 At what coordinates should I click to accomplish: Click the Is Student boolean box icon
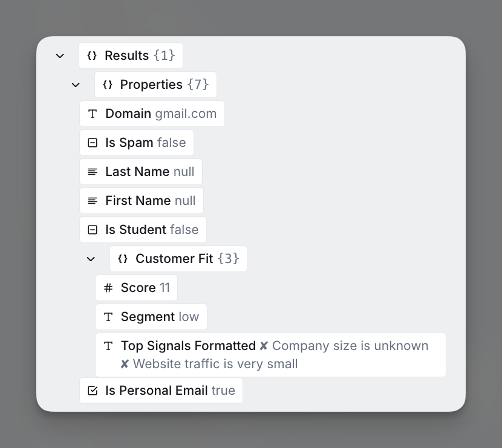coord(93,230)
